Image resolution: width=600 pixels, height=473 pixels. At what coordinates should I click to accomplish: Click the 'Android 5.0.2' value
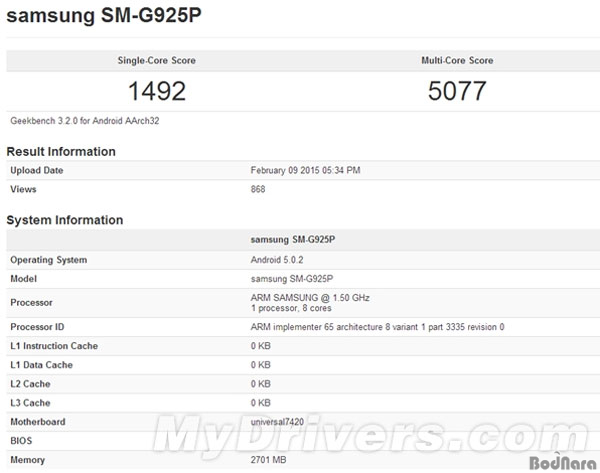coord(277,260)
